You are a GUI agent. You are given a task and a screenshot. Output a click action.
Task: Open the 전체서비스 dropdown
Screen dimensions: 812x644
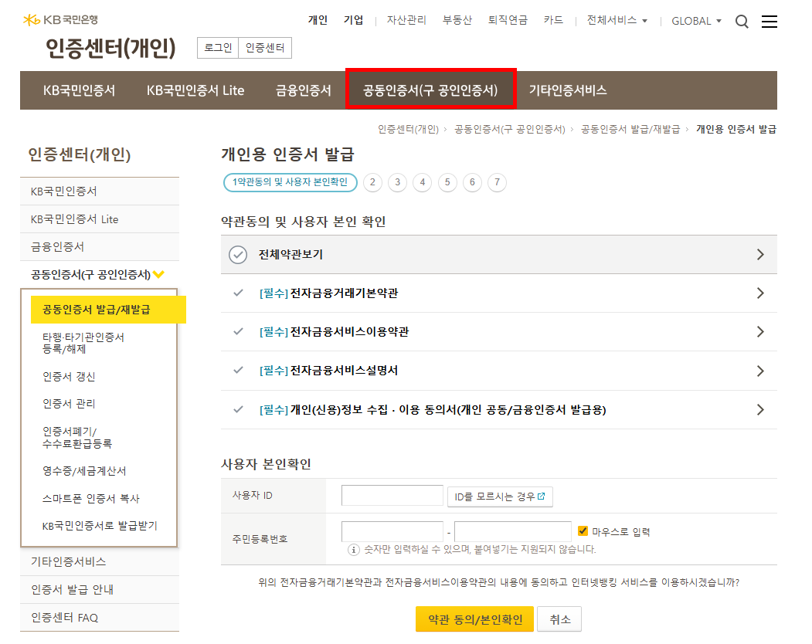[617, 20]
